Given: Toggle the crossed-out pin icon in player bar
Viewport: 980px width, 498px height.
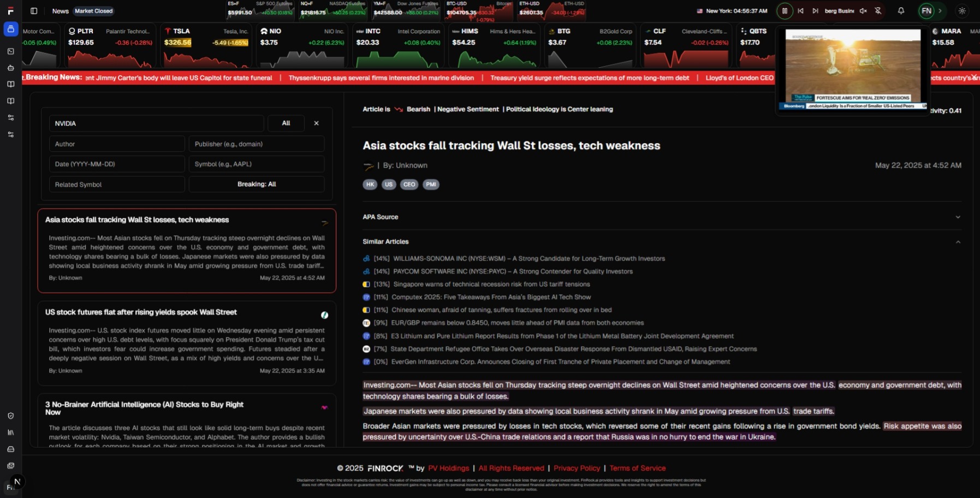Looking at the screenshot, I should tap(878, 11).
